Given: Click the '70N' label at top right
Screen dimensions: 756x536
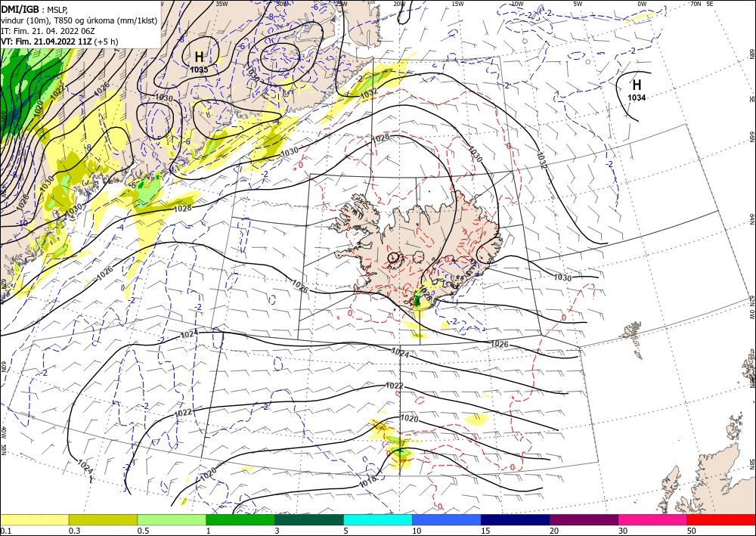Looking at the screenshot, I should [x=696, y=4].
